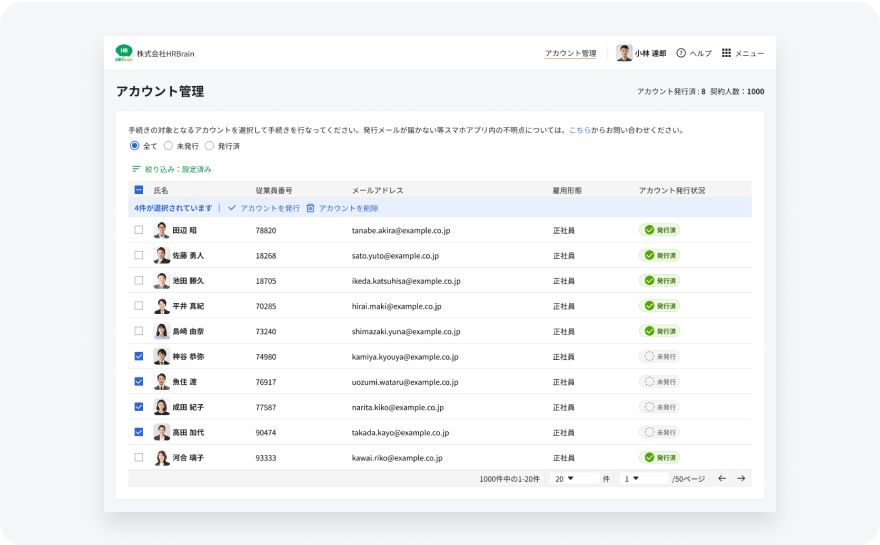Open the help question mark icon
The image size is (880, 545).
681,53
